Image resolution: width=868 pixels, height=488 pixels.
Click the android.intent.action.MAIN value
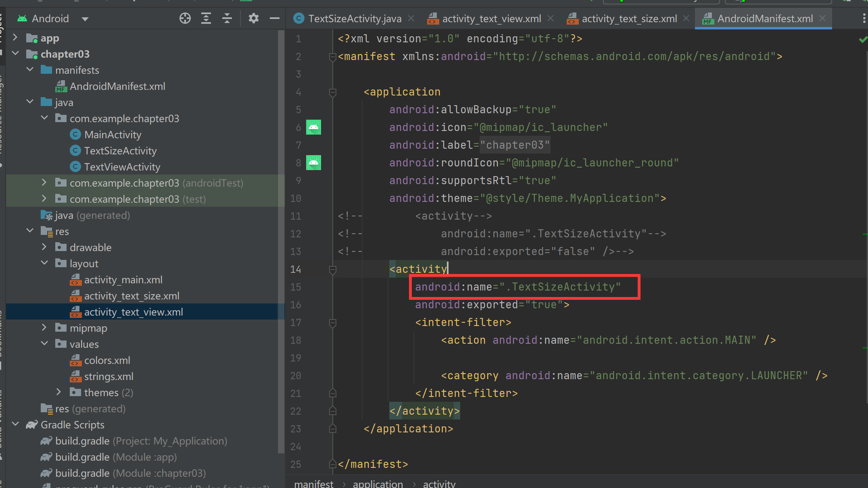(x=666, y=340)
